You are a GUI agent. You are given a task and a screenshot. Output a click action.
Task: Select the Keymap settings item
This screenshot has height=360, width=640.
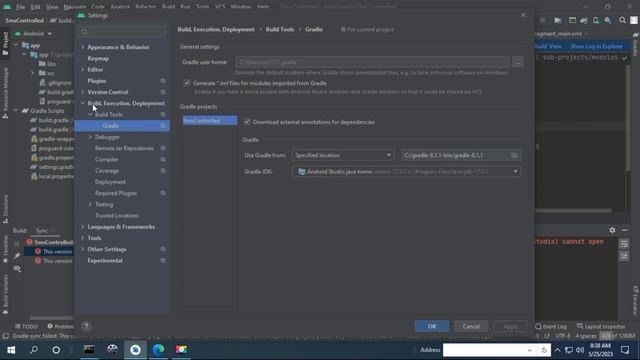pyautogui.click(x=98, y=58)
